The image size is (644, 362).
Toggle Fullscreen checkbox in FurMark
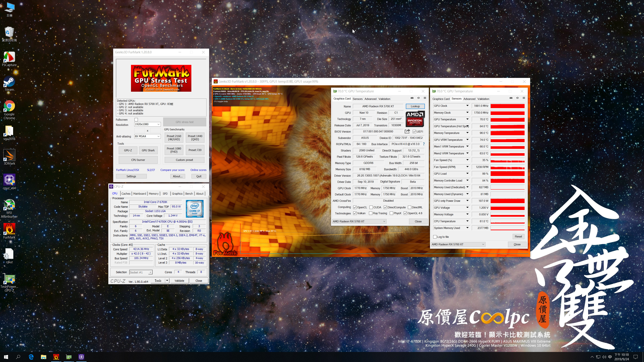point(136,120)
